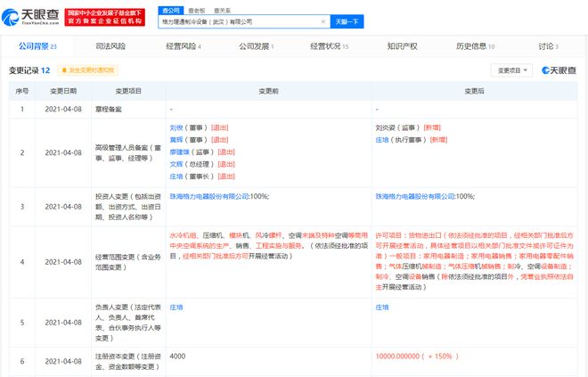The height and width of the screenshot is (377, 588).
Task: Click 投资人变更 item in row 3
Action: (128, 207)
